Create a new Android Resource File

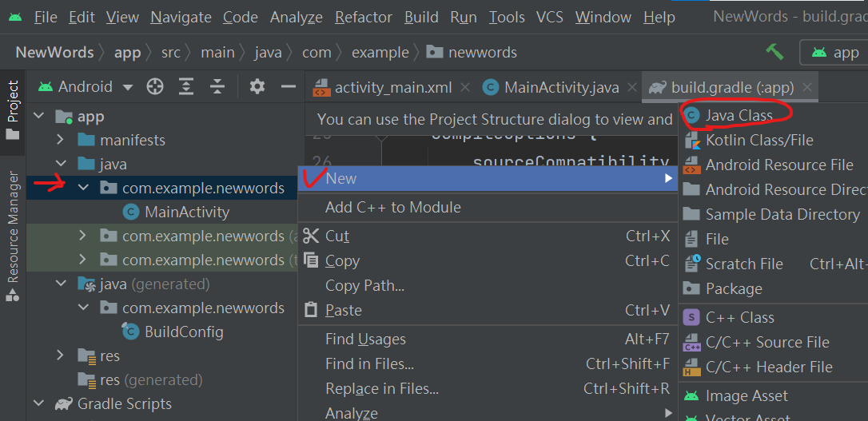774,165
